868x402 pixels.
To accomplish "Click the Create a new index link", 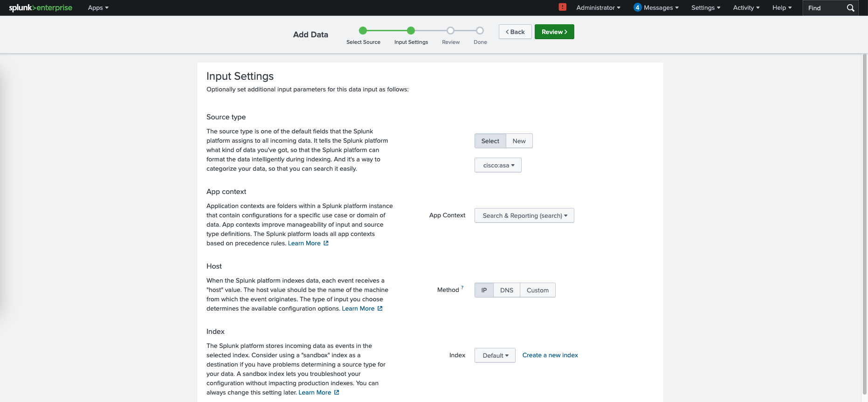I will point(550,355).
